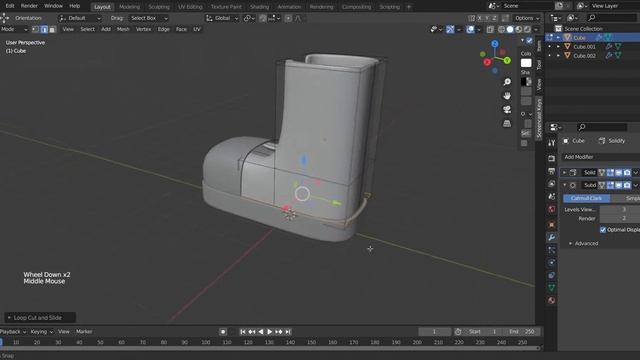The width and height of the screenshot is (640, 360).
Task: Open the Scene properties tab icon
Action: point(551,196)
